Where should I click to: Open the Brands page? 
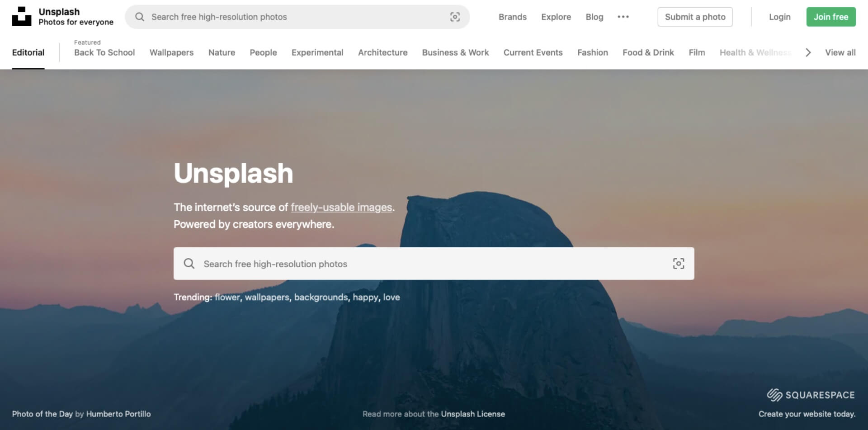pos(513,17)
